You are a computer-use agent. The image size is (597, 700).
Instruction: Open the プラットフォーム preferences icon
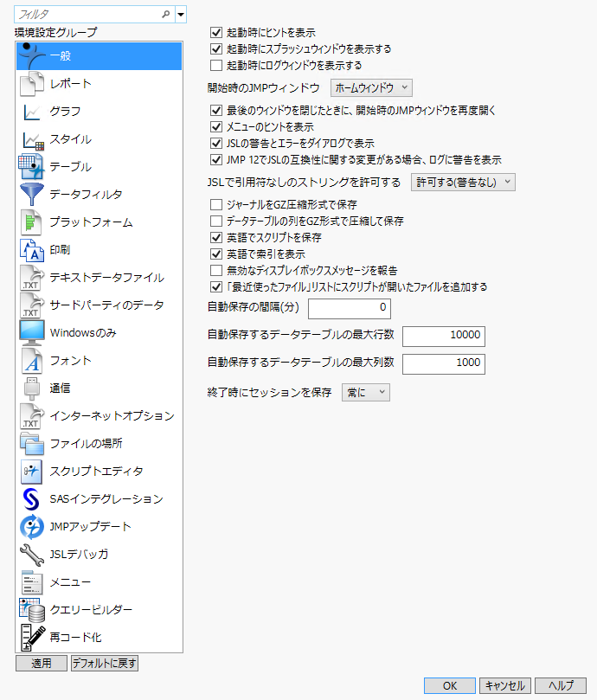coord(32,222)
